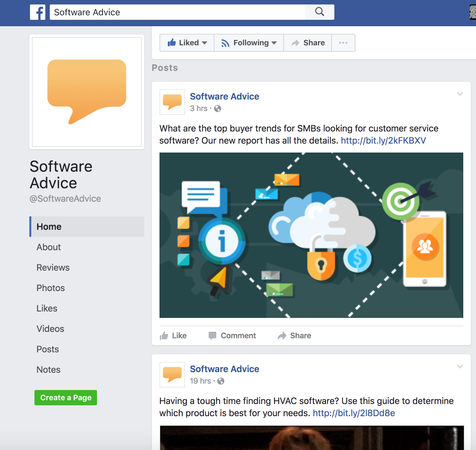
Task: Select the Home sidebar tab
Action: pyautogui.click(x=49, y=227)
